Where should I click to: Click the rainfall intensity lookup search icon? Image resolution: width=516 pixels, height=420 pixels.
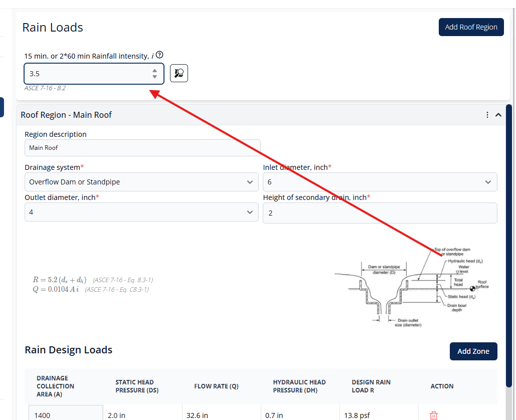tap(179, 73)
